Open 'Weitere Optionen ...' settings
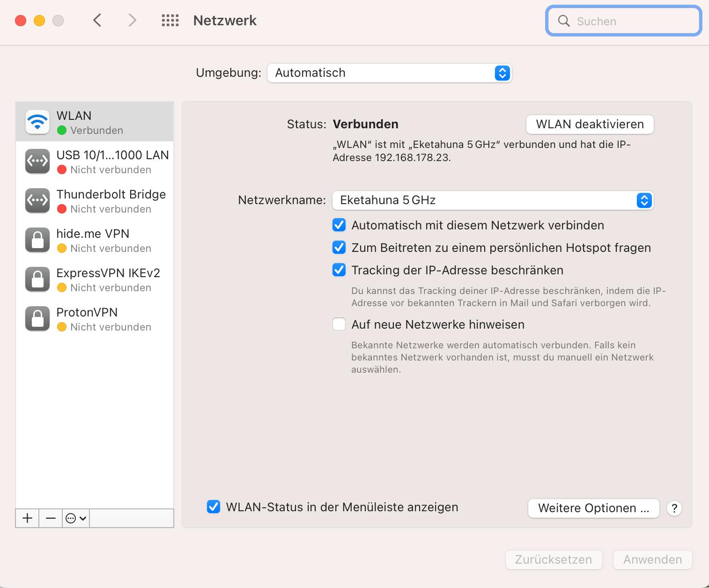The height and width of the screenshot is (588, 709). click(593, 508)
